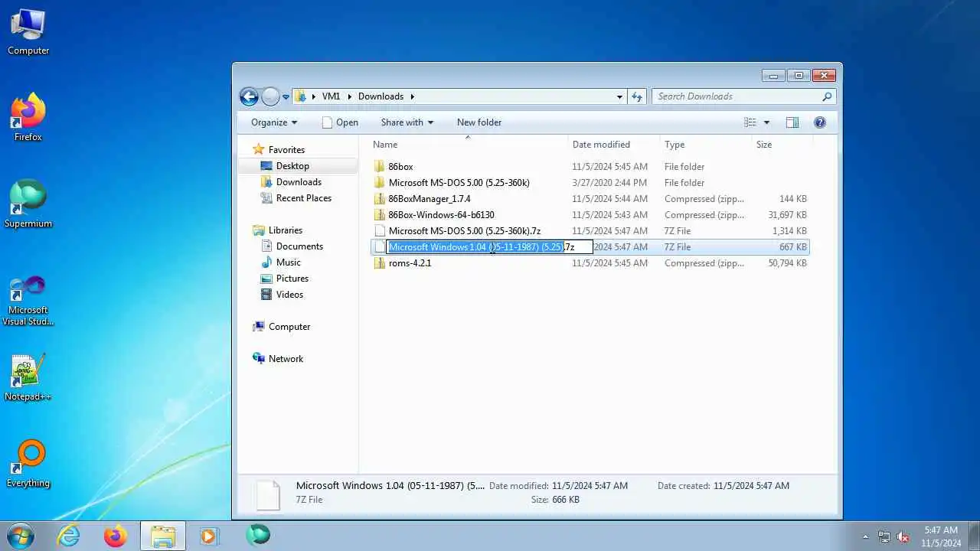Viewport: 980px width, 551px height.
Task: Select Recent Places in the navigation pane
Action: (x=303, y=198)
